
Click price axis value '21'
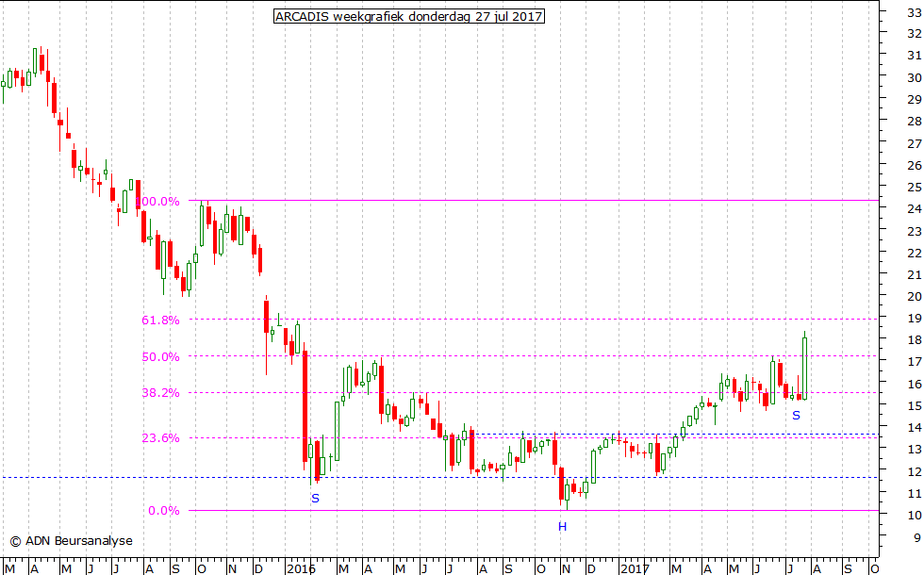pyautogui.click(x=914, y=275)
